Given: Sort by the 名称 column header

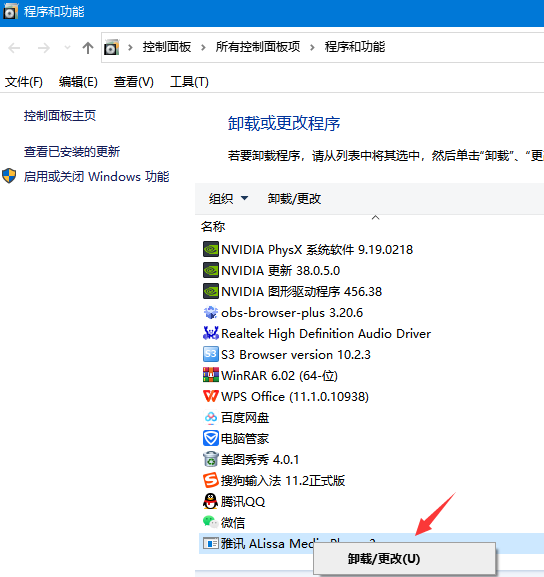Looking at the screenshot, I should 213,226.
